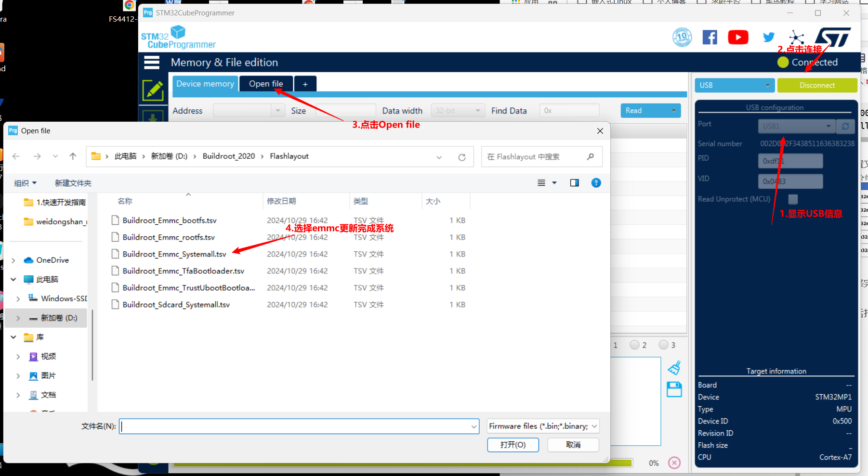Click the Memory & File edition pencil icon
Screen dimensions: 868x476
click(153, 90)
